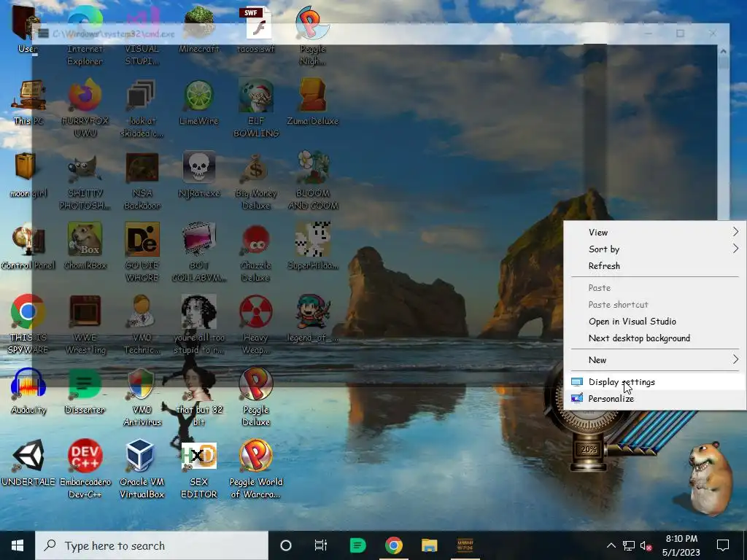Open the notification Action Center
This screenshot has width=747, height=560.
pos(723,545)
